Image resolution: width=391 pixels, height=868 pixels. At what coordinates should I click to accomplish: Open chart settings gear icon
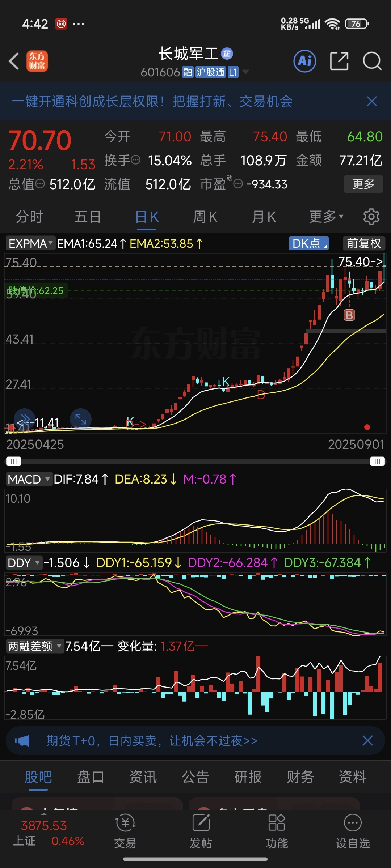371,217
